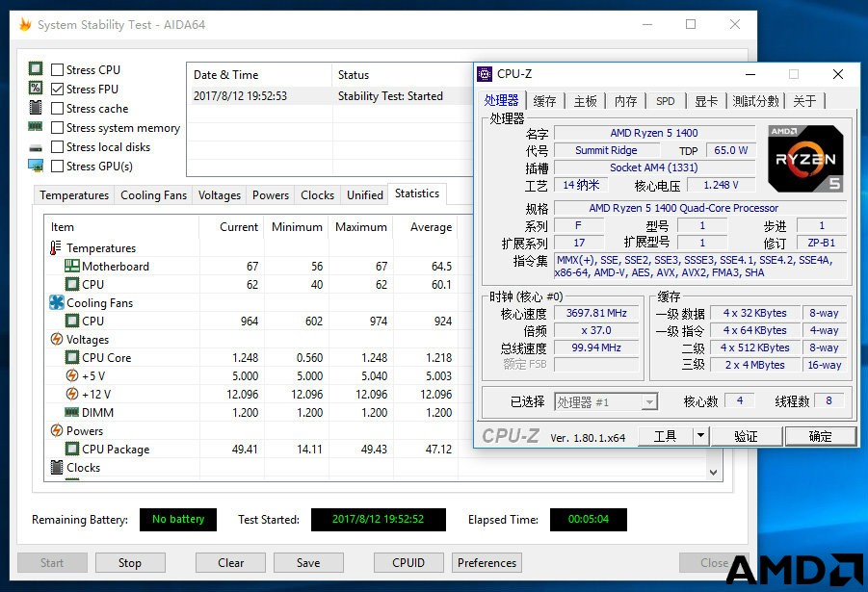This screenshot has height=592, width=868.
Task: Click the CPU icon under Temperatures
Action: tap(72, 284)
